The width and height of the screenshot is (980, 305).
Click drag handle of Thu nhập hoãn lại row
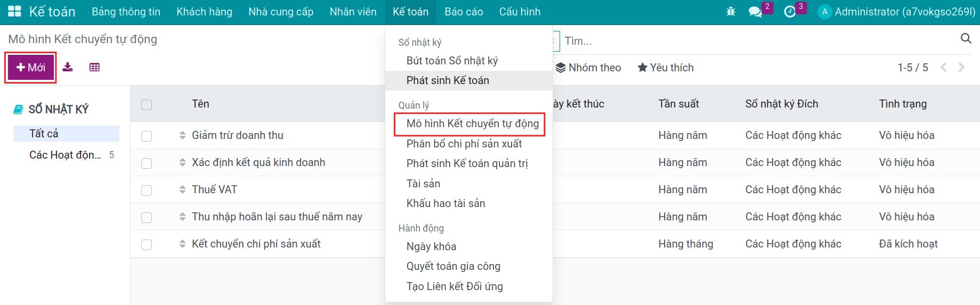(182, 217)
